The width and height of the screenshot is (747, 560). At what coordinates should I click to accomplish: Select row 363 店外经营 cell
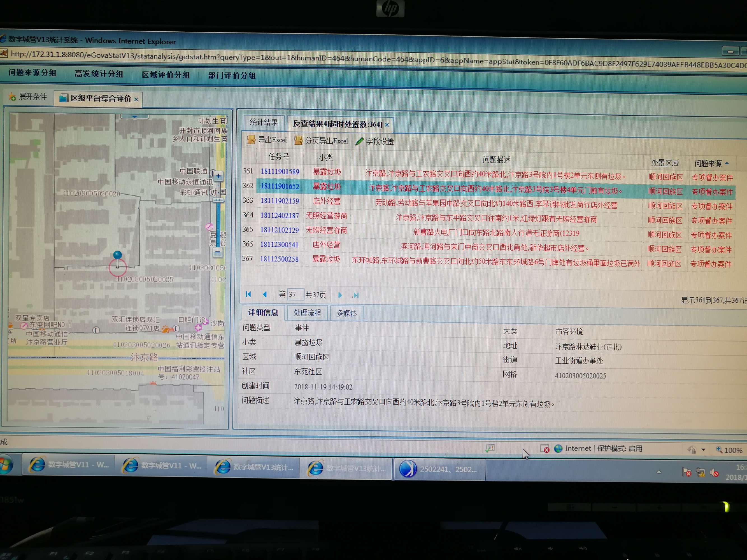327,201
